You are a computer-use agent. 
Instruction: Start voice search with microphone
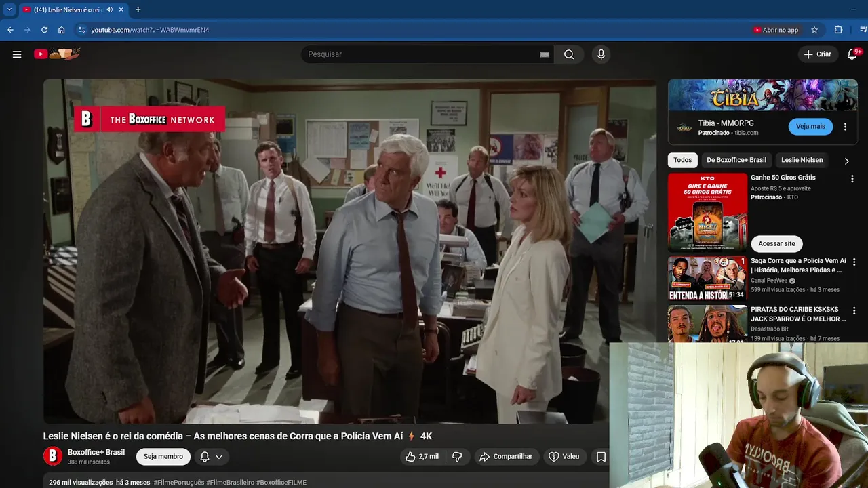click(601, 54)
